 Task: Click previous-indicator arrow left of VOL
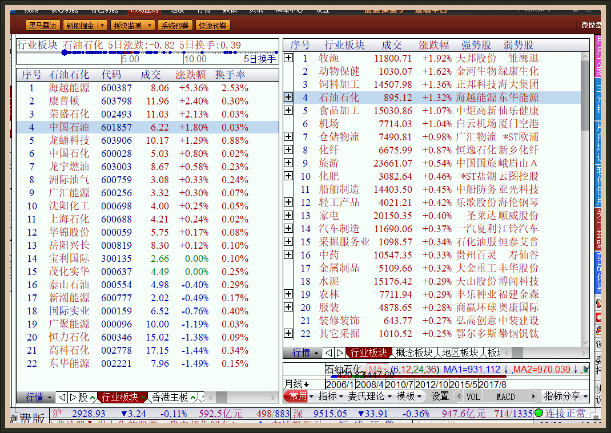(459, 396)
